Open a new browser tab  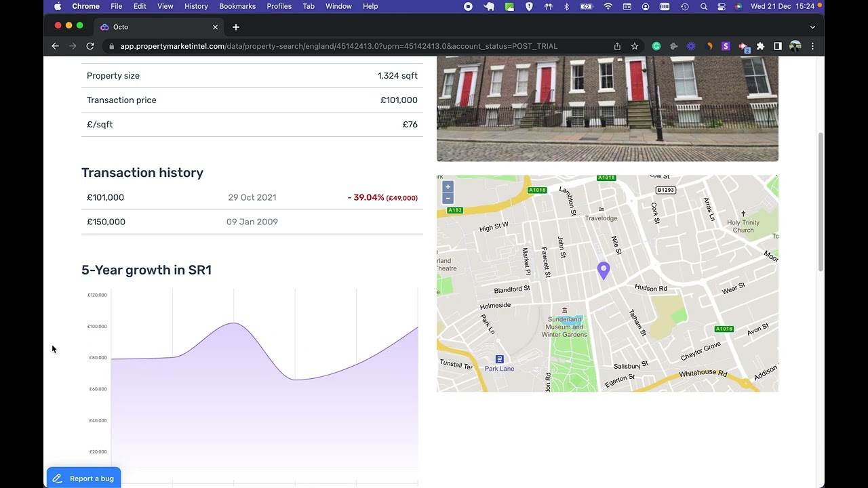click(x=236, y=27)
